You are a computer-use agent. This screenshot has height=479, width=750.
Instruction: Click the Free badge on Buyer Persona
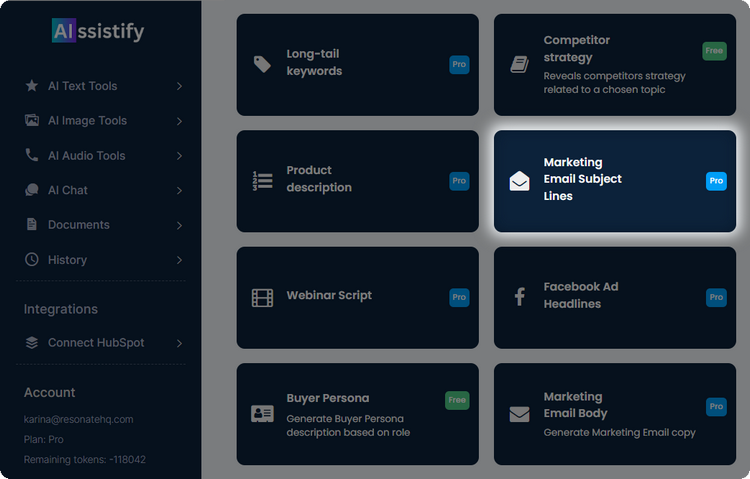pyautogui.click(x=457, y=400)
